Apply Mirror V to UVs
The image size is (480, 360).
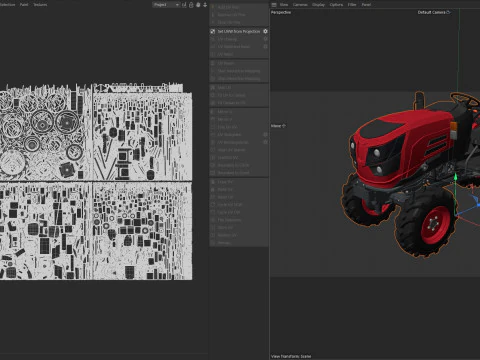coord(225,119)
